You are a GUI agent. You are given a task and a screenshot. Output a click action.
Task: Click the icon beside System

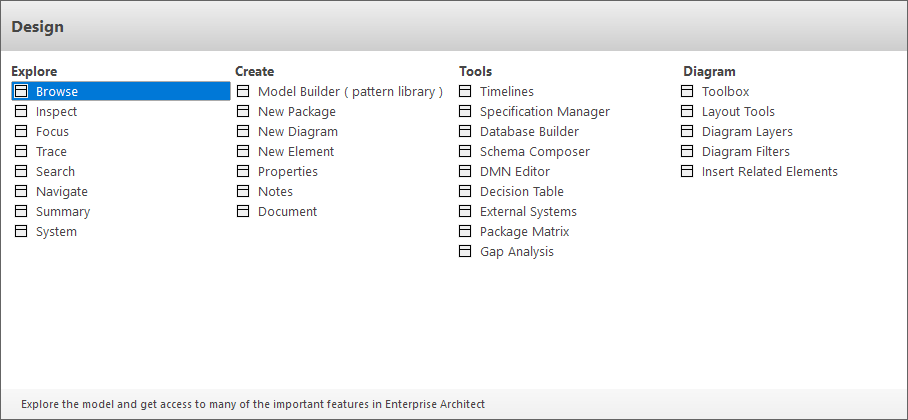pyautogui.click(x=21, y=231)
